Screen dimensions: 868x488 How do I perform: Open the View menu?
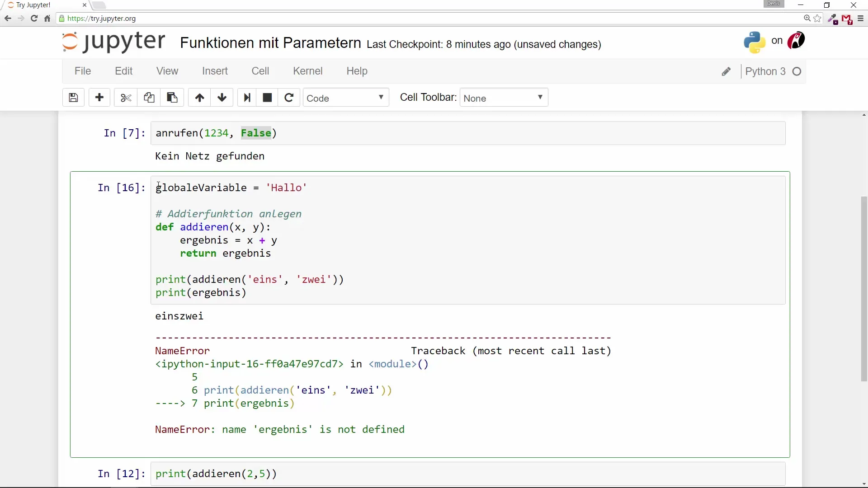pyautogui.click(x=167, y=71)
